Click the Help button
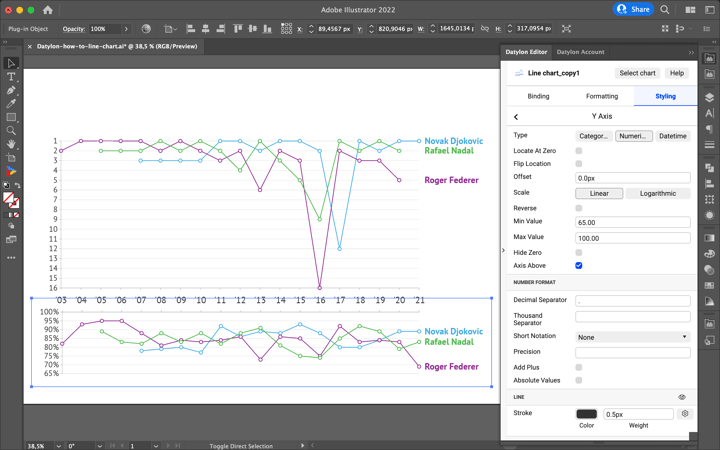Image resolution: width=720 pixels, height=450 pixels. pos(677,73)
